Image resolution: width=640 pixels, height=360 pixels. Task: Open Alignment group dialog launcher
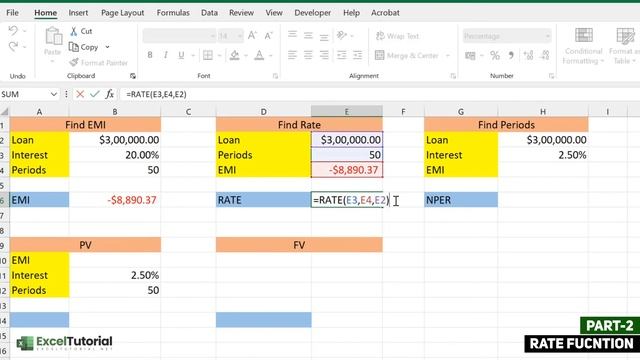(x=453, y=76)
